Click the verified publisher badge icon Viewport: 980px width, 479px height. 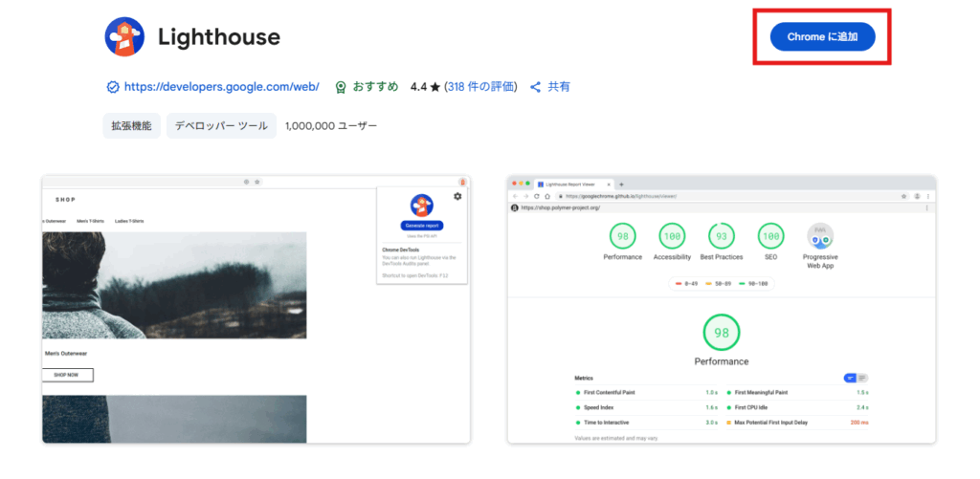(x=113, y=87)
